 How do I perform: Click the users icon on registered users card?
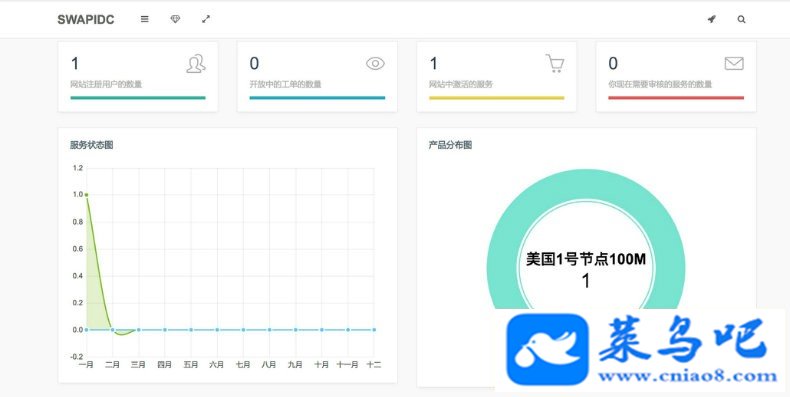(x=195, y=64)
